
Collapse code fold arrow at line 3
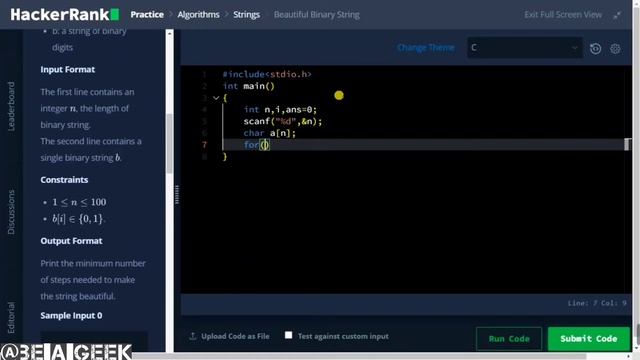point(216,98)
